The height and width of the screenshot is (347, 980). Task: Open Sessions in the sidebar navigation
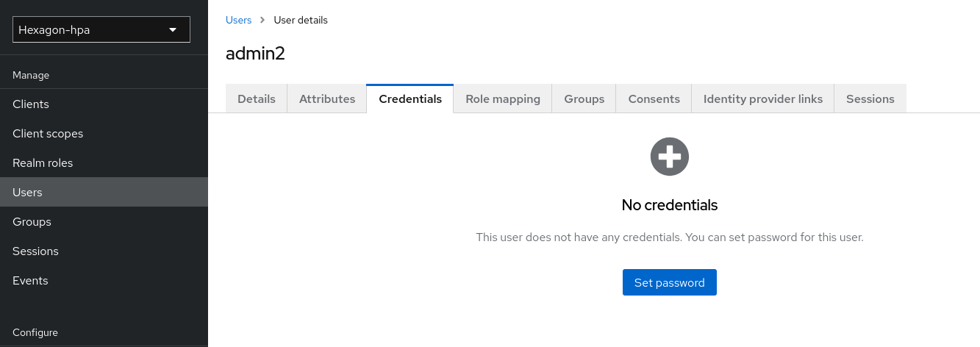pos(104,251)
